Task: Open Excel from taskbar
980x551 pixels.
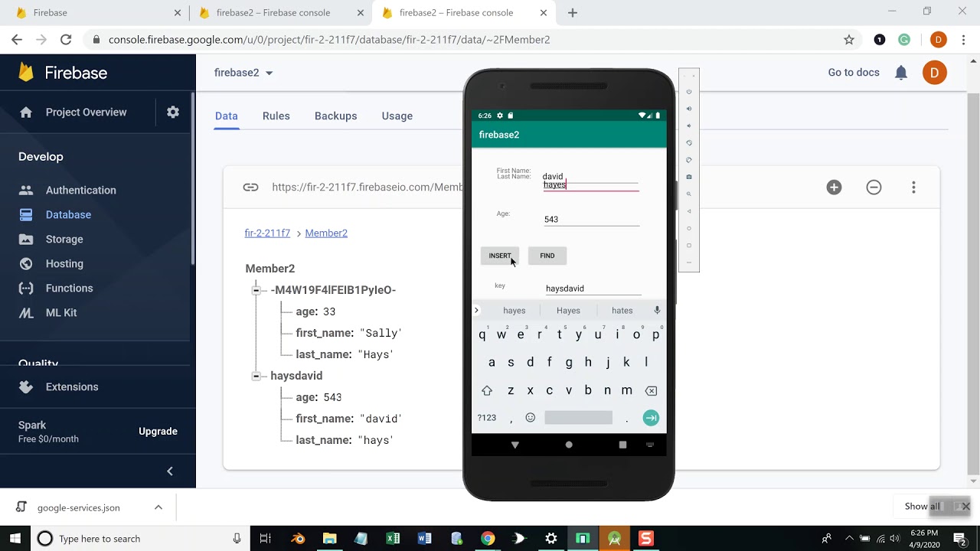Action: click(393, 539)
